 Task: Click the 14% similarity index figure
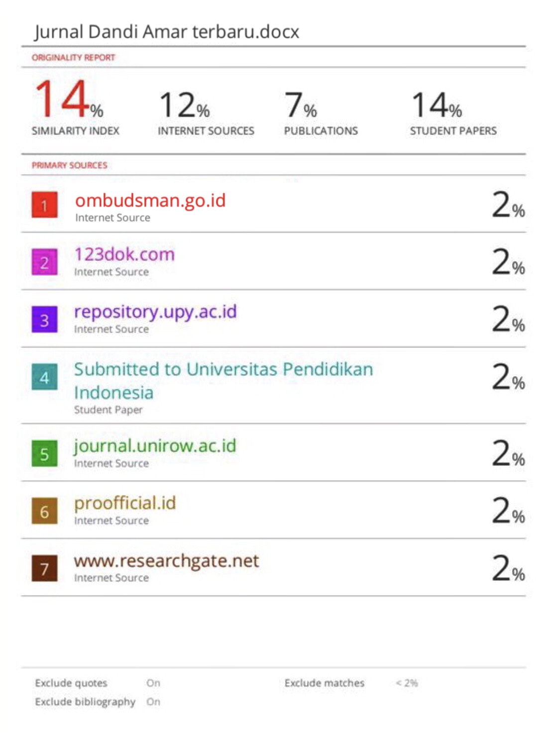[x=68, y=100]
